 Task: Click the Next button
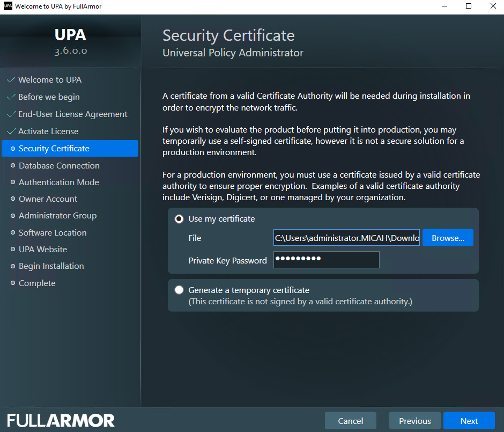pyautogui.click(x=469, y=421)
